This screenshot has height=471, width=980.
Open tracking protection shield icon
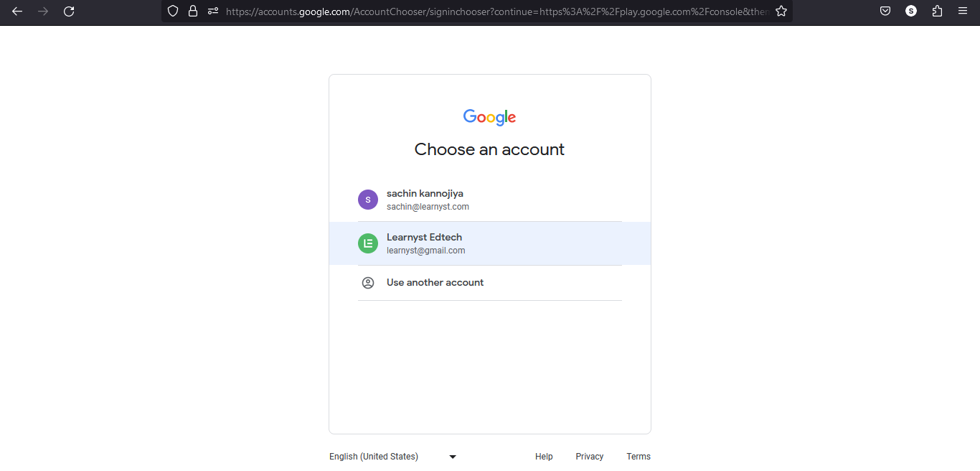(172, 11)
